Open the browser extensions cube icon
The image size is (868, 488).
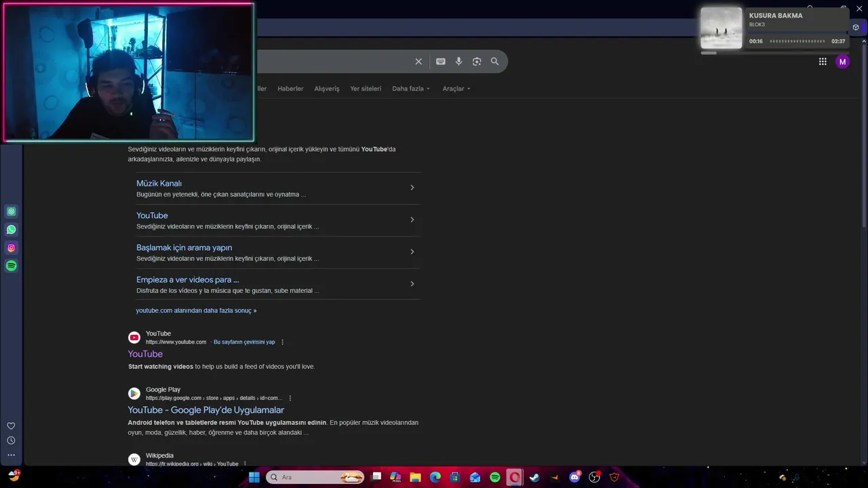(856, 28)
